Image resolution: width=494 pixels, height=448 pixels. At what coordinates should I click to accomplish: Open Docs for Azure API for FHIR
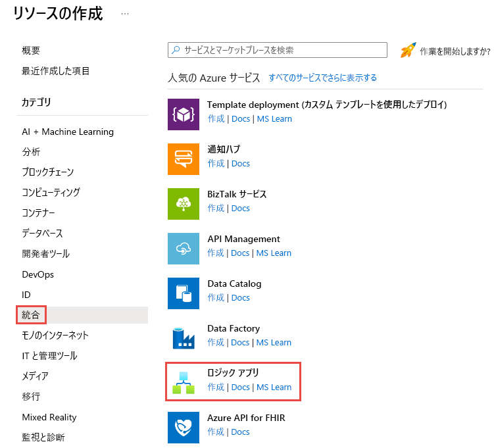click(x=240, y=432)
